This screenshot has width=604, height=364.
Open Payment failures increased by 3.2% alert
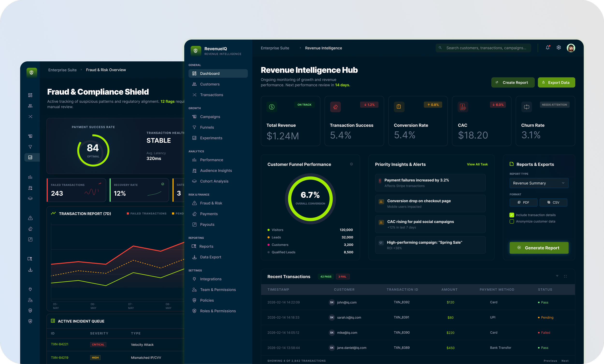point(430,183)
